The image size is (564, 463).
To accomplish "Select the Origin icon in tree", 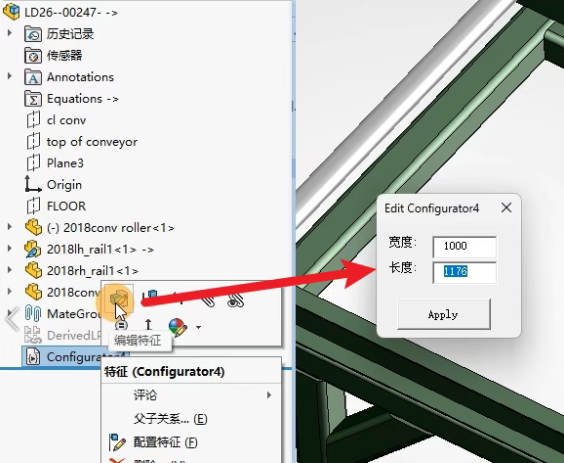I will coord(32,184).
